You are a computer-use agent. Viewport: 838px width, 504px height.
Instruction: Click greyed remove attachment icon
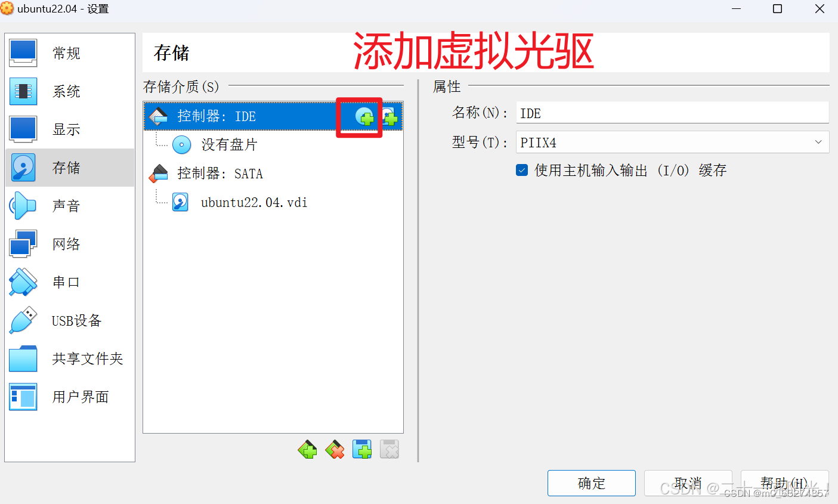coord(389,449)
